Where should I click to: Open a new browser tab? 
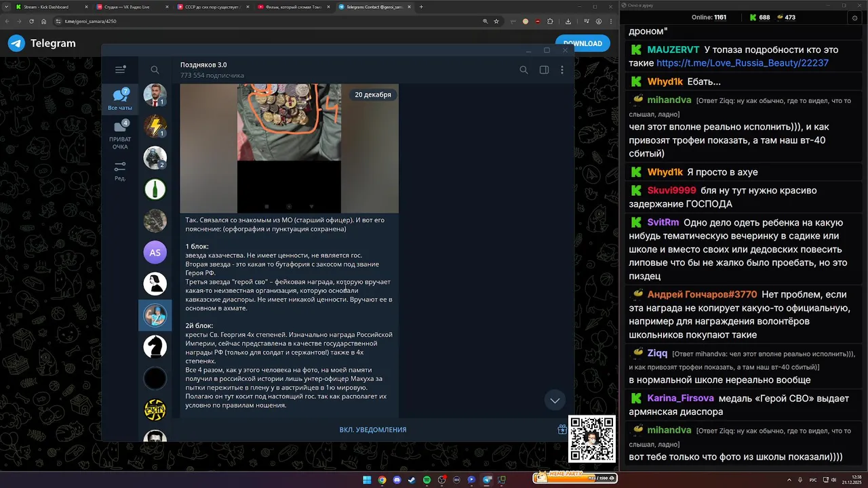click(x=421, y=7)
